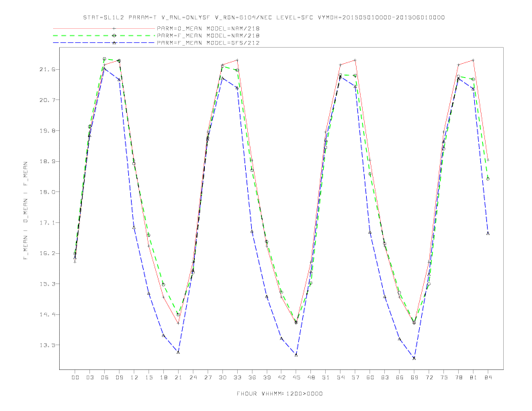Image resolution: width=532 pixels, height=411 pixels.
Task: Click y-axis tick label 18.9
Action: 46,161
